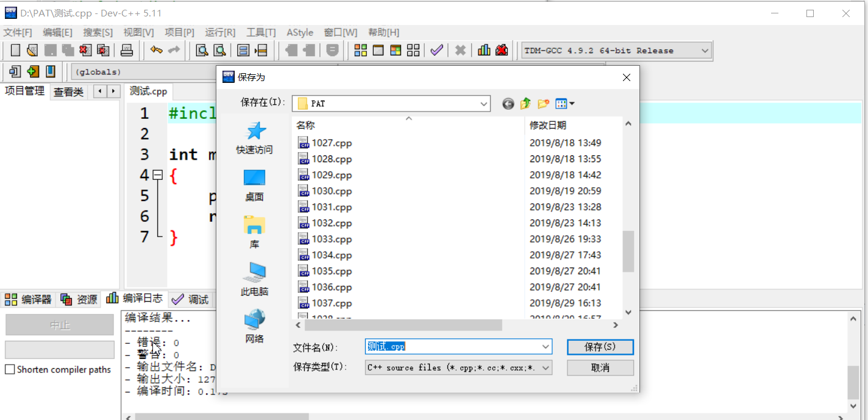The width and height of the screenshot is (868, 420).
Task: Click the Find magnifier toolbar icon
Action: point(202,50)
